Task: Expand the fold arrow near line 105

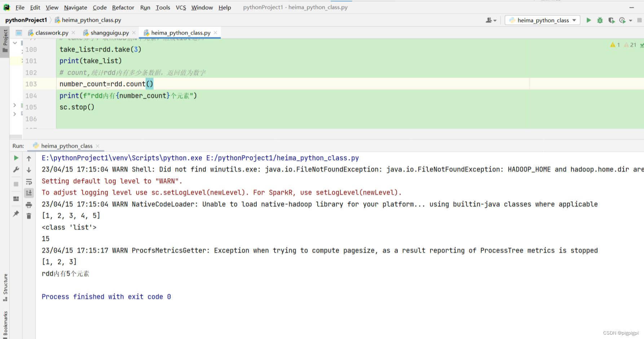Action: pyautogui.click(x=14, y=105)
